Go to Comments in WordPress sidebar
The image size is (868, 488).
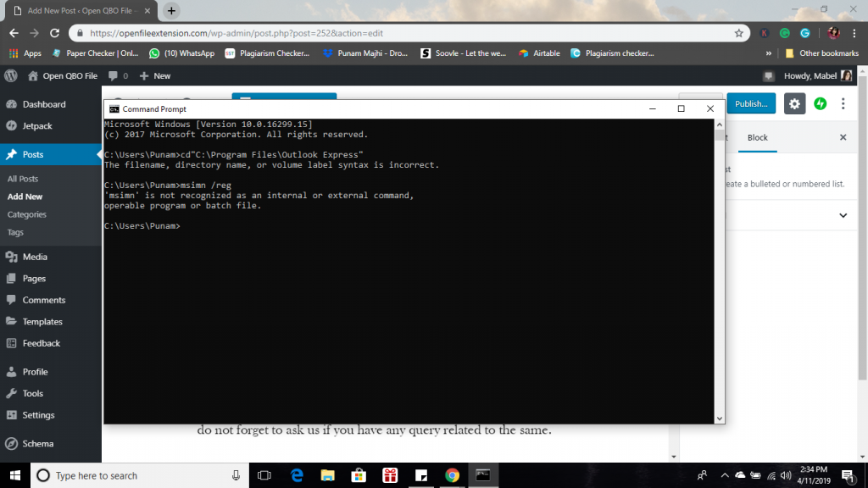click(x=44, y=300)
